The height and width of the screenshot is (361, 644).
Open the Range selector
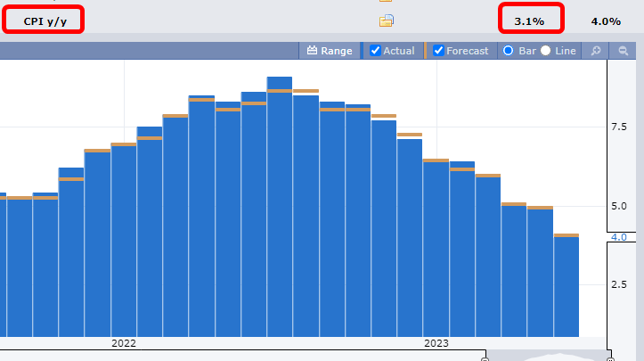[336, 51]
